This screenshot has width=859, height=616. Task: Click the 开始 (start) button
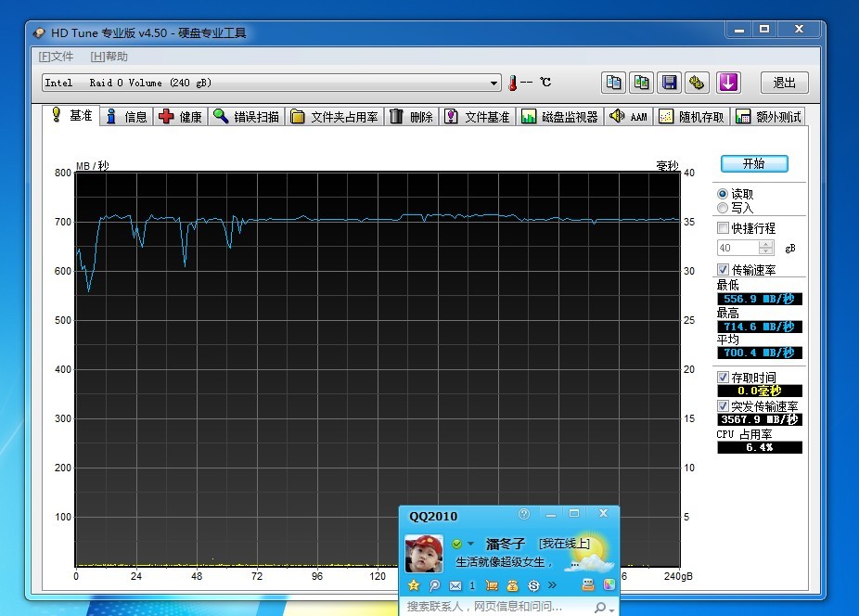[x=754, y=163]
